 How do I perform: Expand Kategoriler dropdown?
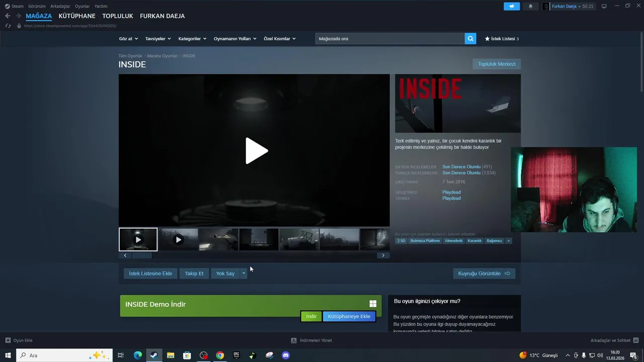(x=192, y=39)
